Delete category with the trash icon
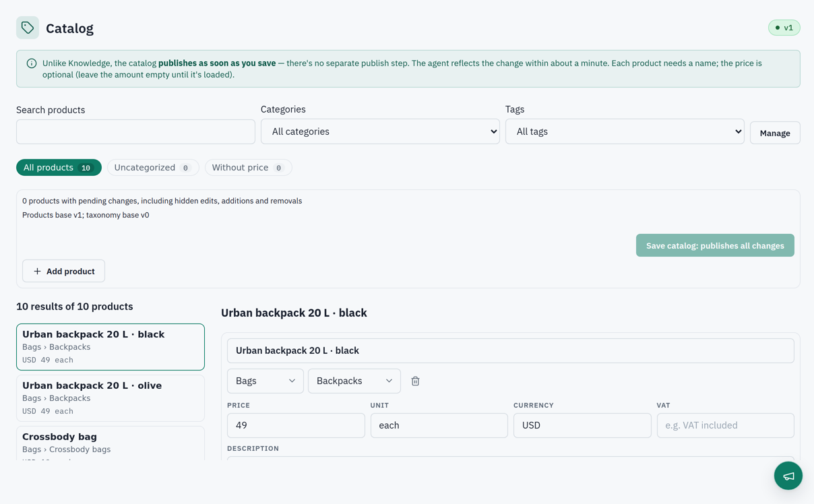The height and width of the screenshot is (504, 814). coord(415,381)
